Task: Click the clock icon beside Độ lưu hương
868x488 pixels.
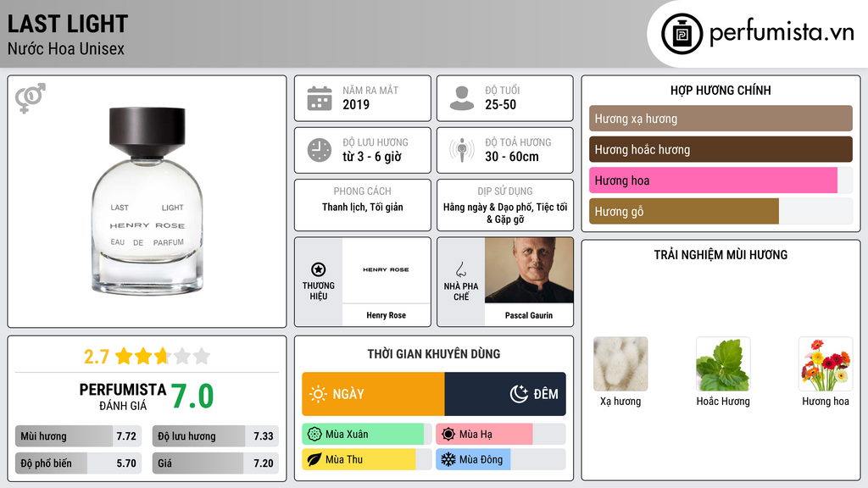Action: (x=320, y=150)
